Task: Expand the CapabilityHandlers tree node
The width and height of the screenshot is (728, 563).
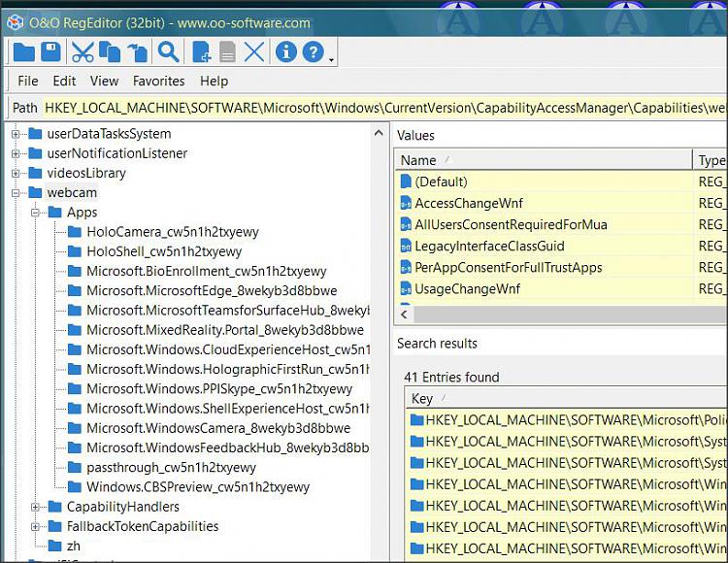Action: 35,507
